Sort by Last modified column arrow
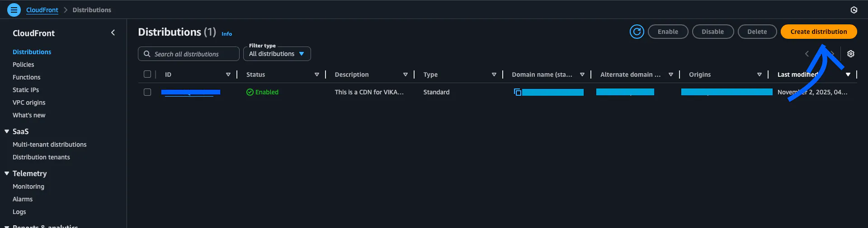The image size is (868, 228). [x=848, y=74]
